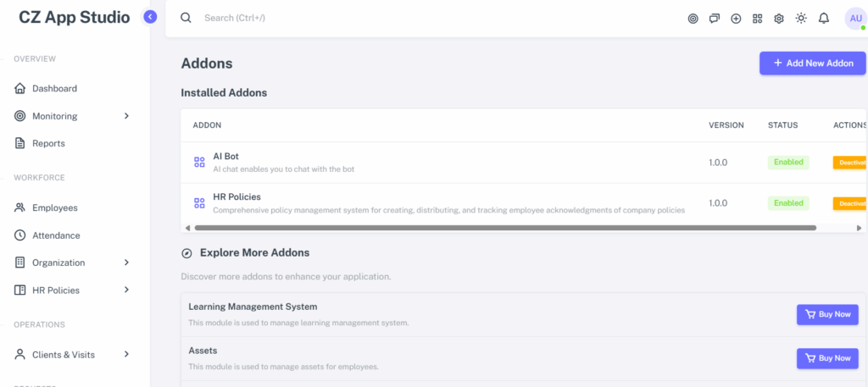Viewport: 868px width, 387px height.
Task: Open the notifications bell
Action: [824, 19]
